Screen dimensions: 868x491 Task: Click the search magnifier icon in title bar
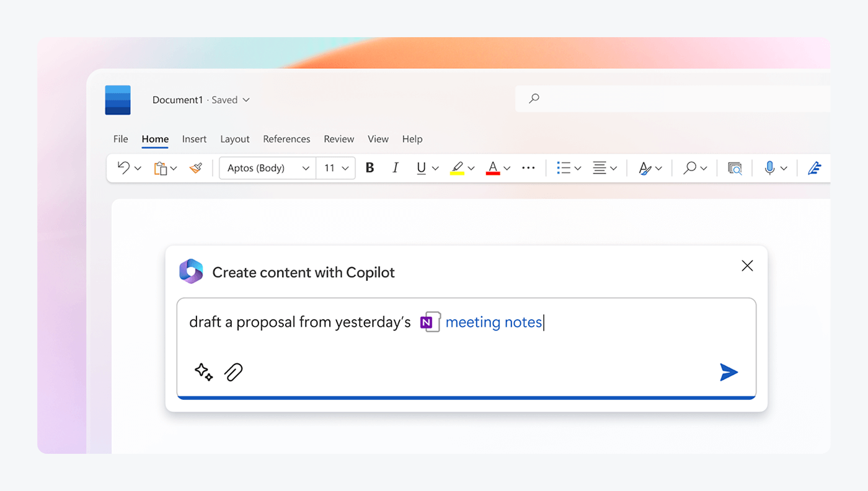pyautogui.click(x=534, y=98)
